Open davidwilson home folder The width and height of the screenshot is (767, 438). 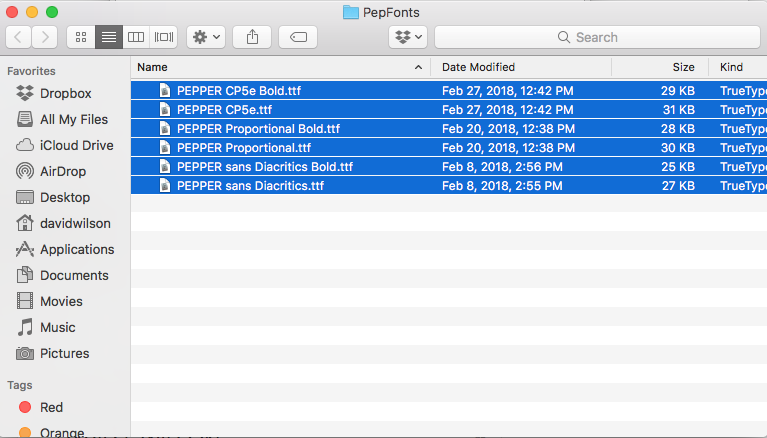pyautogui.click(x=65, y=223)
